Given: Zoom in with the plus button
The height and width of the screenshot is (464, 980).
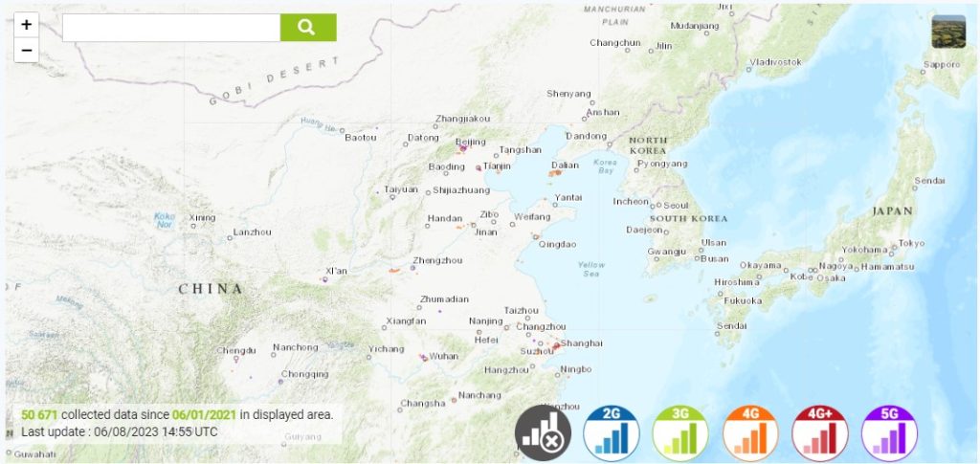Looking at the screenshot, I should [x=26, y=25].
